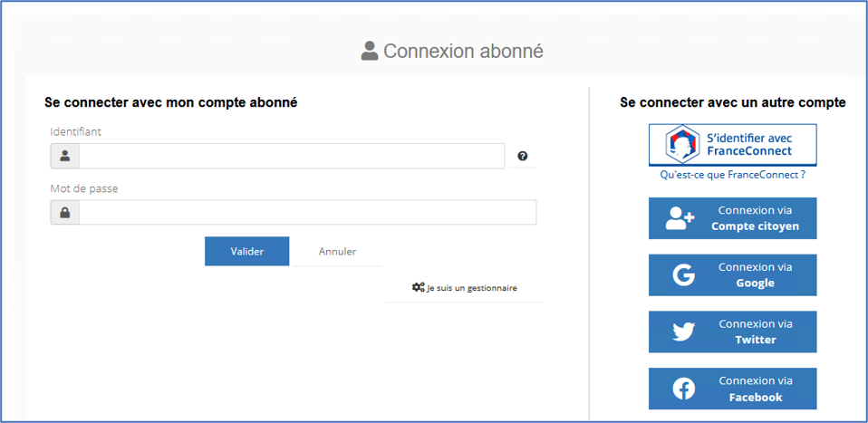This screenshot has width=868, height=423.
Task: Click the profile icon beside Connexion abonné
Action: coord(370,51)
